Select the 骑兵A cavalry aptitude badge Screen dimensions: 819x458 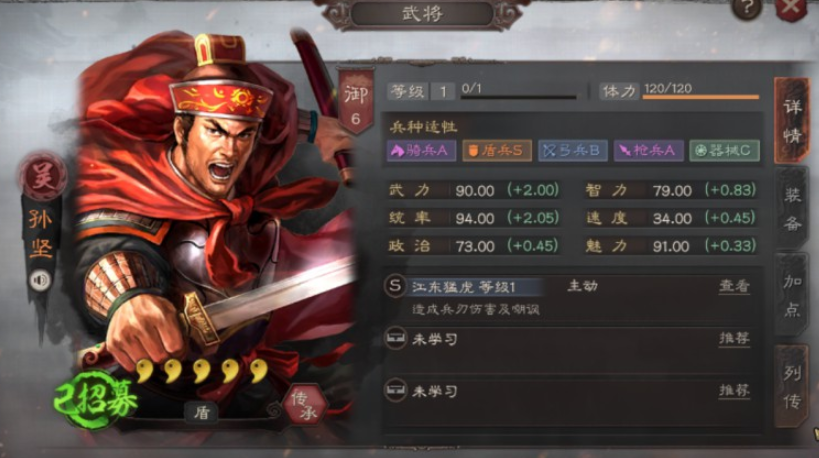tap(421, 150)
